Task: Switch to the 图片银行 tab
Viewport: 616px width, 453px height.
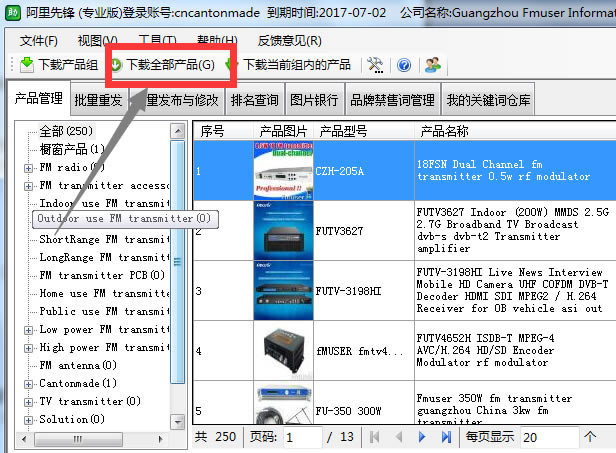Action: [313, 100]
